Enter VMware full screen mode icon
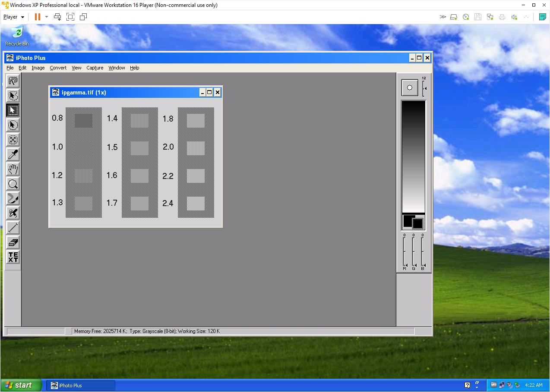This screenshot has width=550, height=392. click(x=70, y=17)
